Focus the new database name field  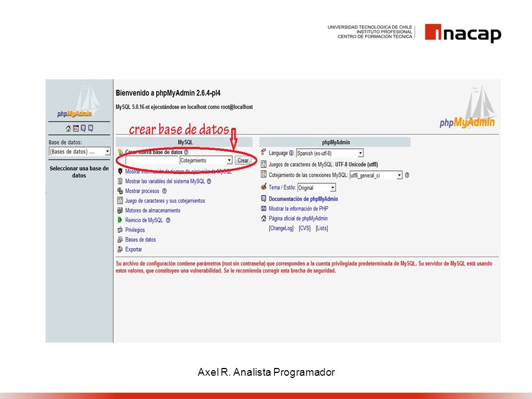[152, 160]
